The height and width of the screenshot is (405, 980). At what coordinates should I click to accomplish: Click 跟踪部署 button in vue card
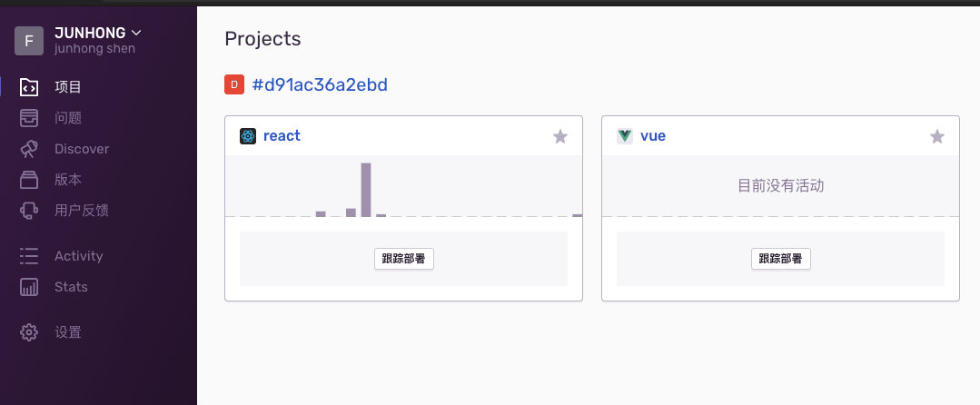781,259
